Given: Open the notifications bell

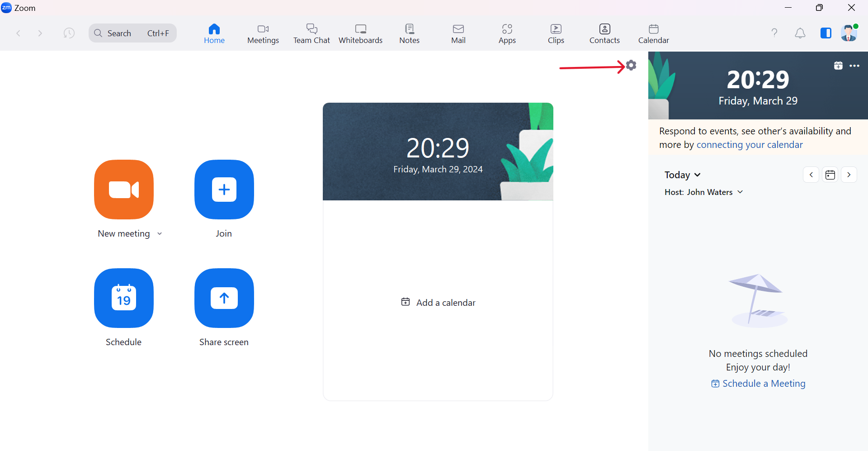Looking at the screenshot, I should 800,33.
